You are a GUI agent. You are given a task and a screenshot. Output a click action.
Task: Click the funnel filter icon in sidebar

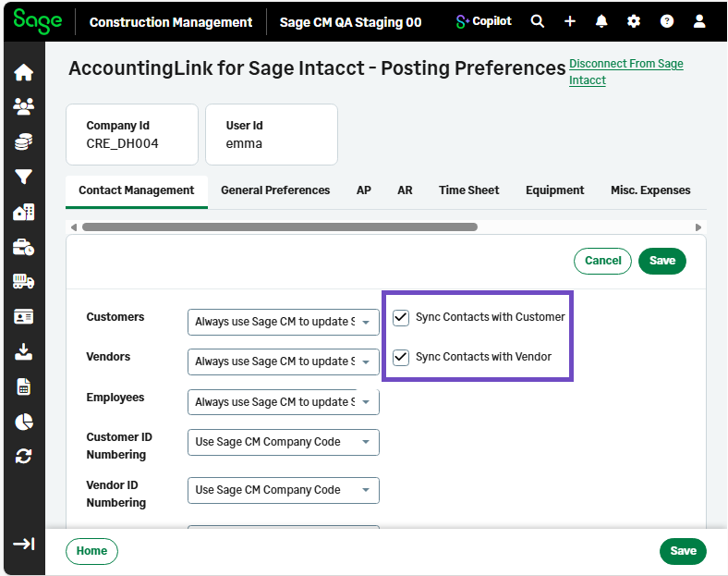23,177
